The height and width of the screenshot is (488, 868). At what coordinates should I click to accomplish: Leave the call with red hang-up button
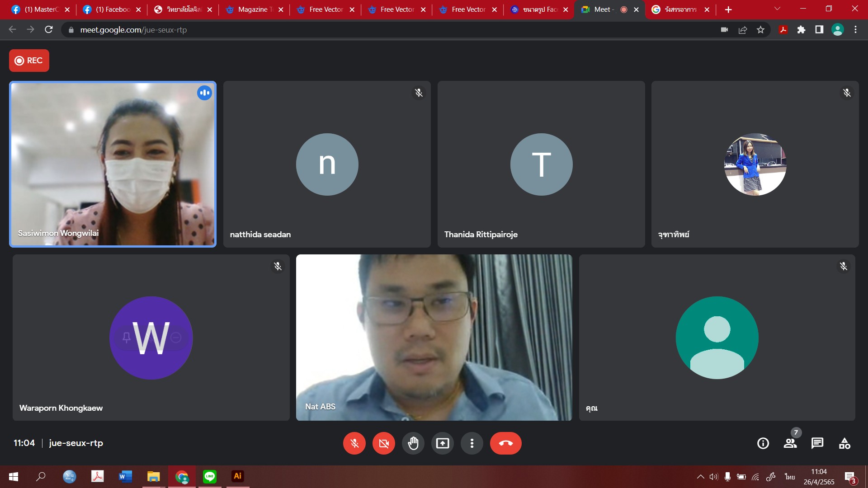pyautogui.click(x=505, y=443)
